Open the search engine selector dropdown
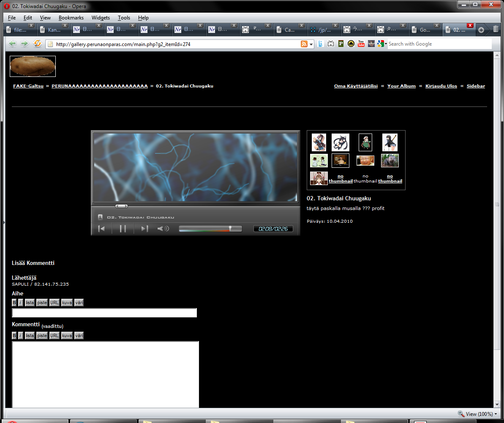 pos(383,44)
